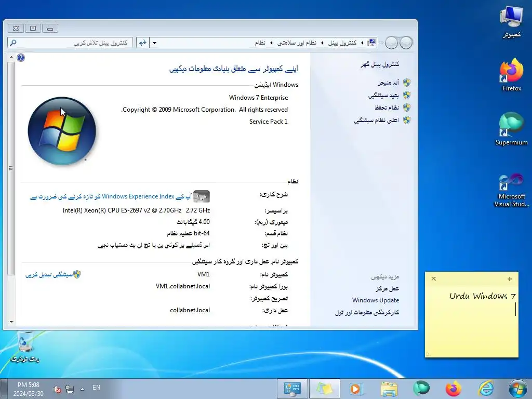Viewport: 532px width, 399px height.
Task: Delete the sticky note with X
Action: [434, 279]
